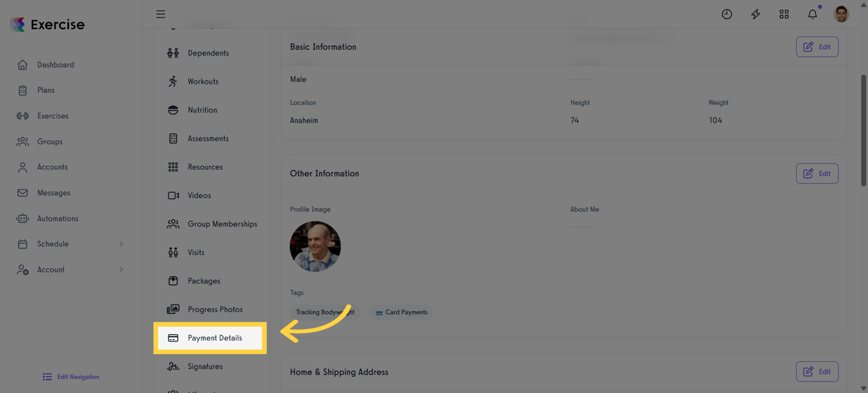Click the Exercise logo icon
This screenshot has width=868, height=393.
point(18,25)
